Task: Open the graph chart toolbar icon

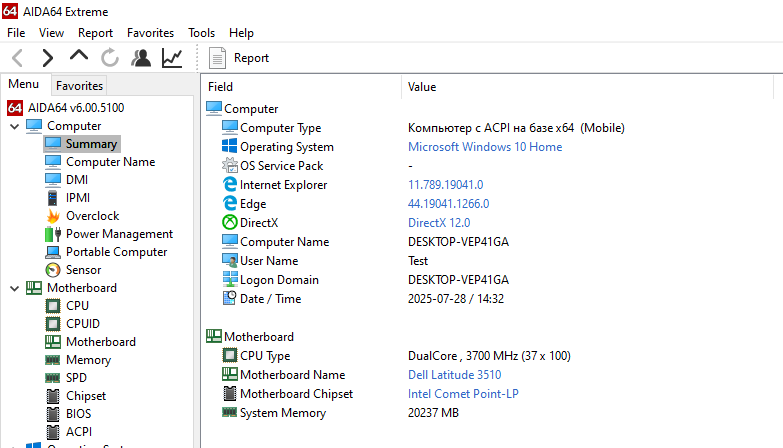Action: pyautogui.click(x=172, y=58)
